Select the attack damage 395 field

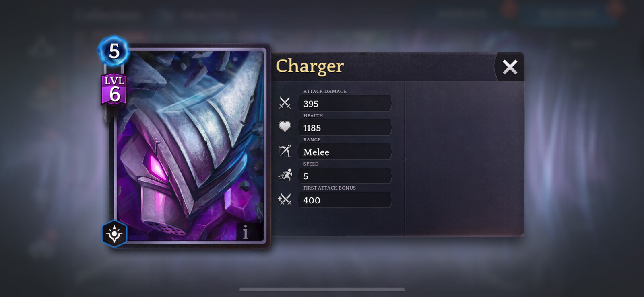click(x=345, y=103)
